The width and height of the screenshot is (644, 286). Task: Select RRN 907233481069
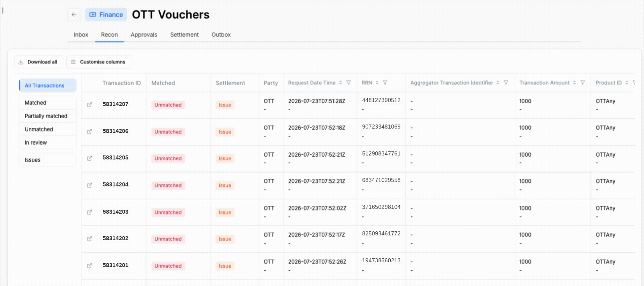pyautogui.click(x=381, y=127)
